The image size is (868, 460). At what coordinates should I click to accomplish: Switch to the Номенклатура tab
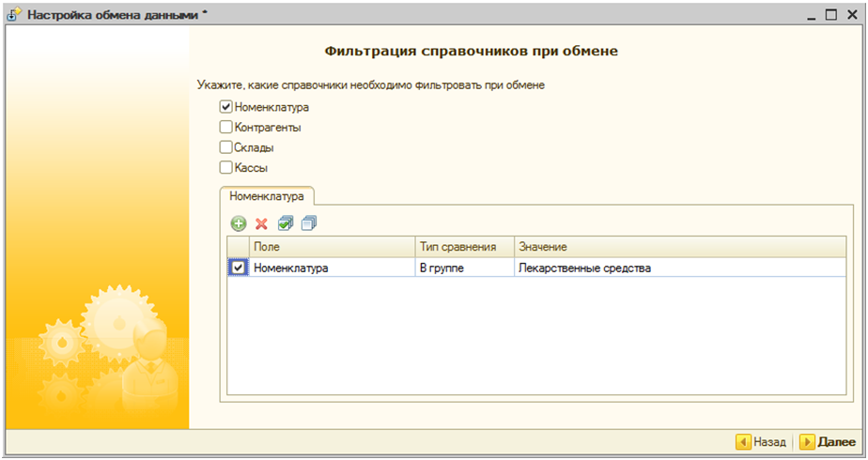[x=268, y=197]
